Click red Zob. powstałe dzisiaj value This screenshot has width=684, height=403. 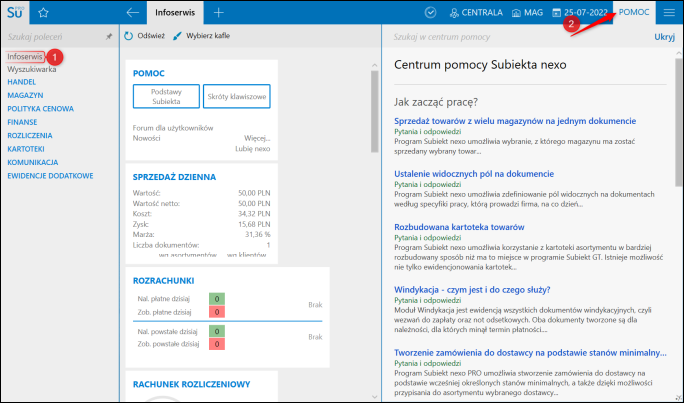(x=217, y=344)
